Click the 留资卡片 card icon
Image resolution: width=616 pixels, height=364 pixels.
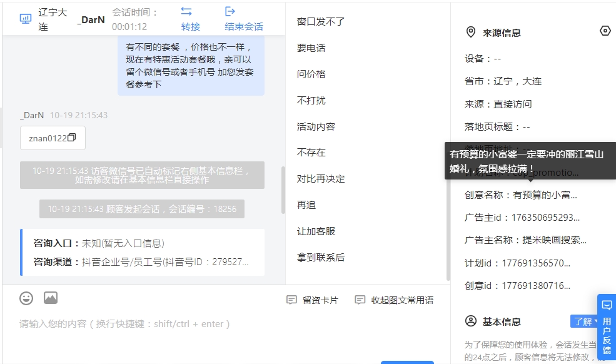291,300
